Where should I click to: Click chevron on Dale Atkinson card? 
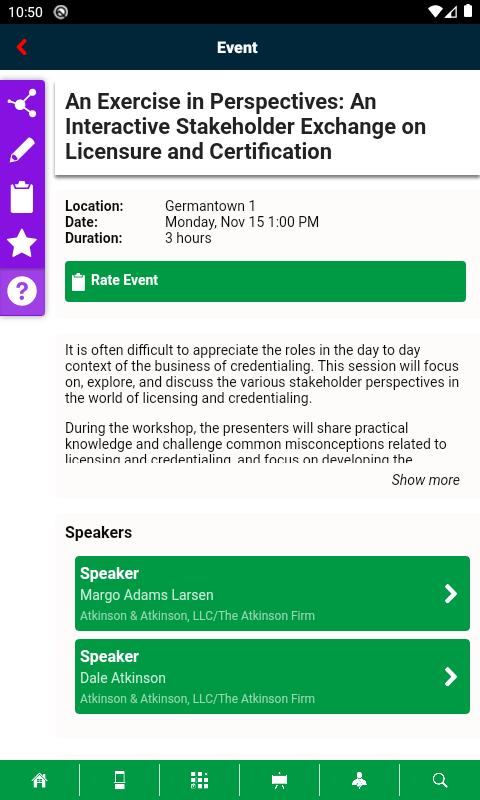pyautogui.click(x=450, y=677)
